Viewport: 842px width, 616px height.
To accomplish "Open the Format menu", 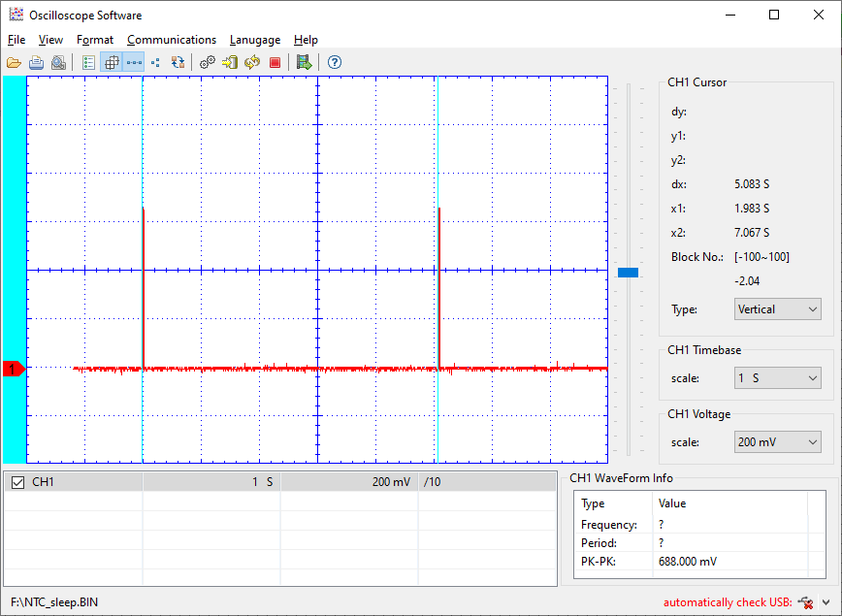I will pyautogui.click(x=95, y=40).
